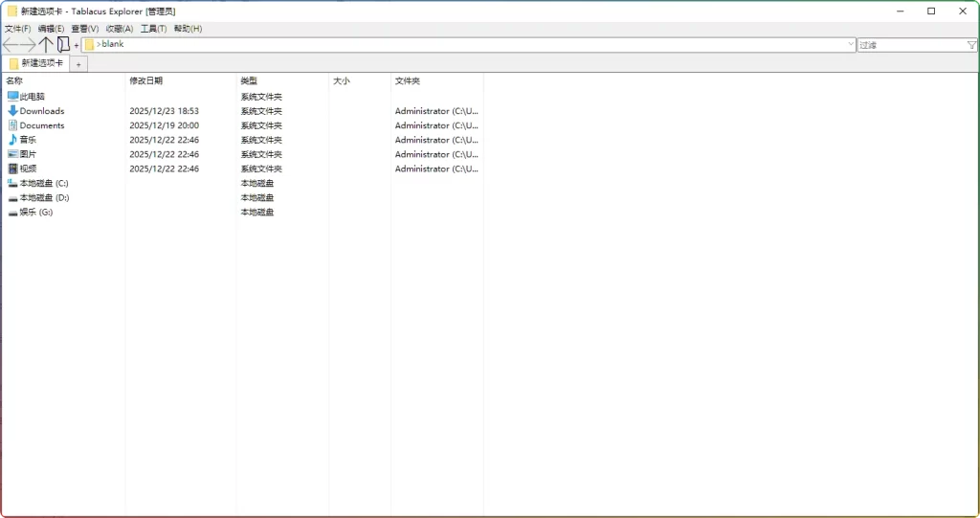Click folder icon on 新建选项卡 tab
The height and width of the screenshot is (518, 980).
pyautogui.click(x=13, y=63)
